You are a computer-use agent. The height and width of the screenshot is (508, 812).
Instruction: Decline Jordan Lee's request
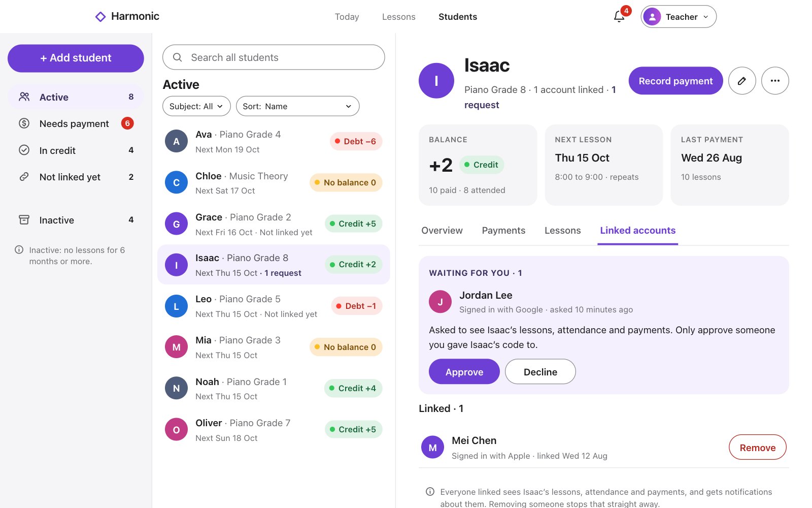[540, 372]
